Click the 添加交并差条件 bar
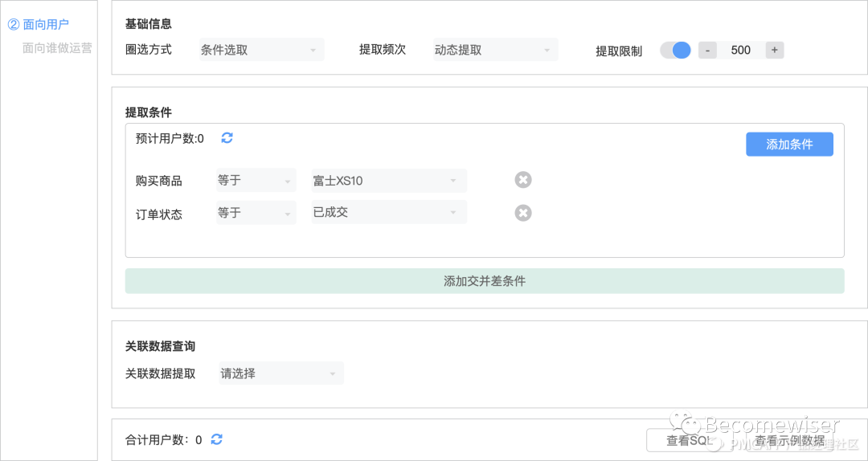The height and width of the screenshot is (461, 868). [485, 281]
